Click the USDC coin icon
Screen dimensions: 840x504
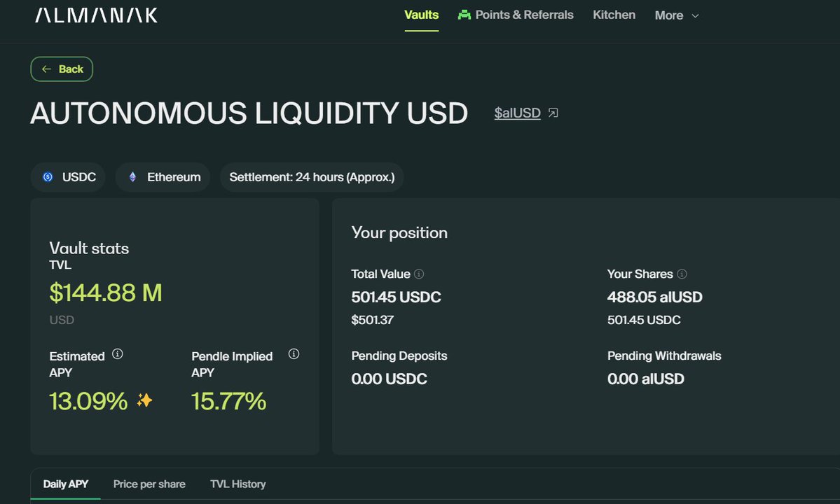pos(48,177)
